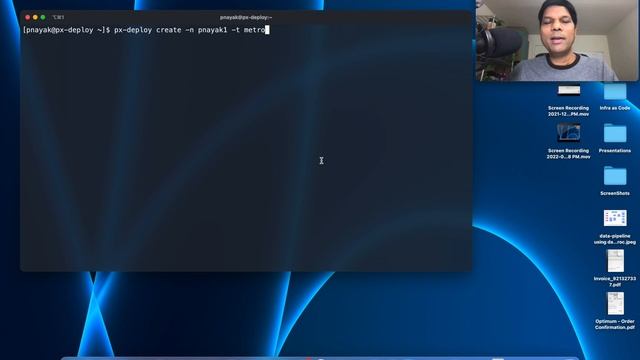Open the ScreenShots folder
The image size is (640, 360).
615,176
